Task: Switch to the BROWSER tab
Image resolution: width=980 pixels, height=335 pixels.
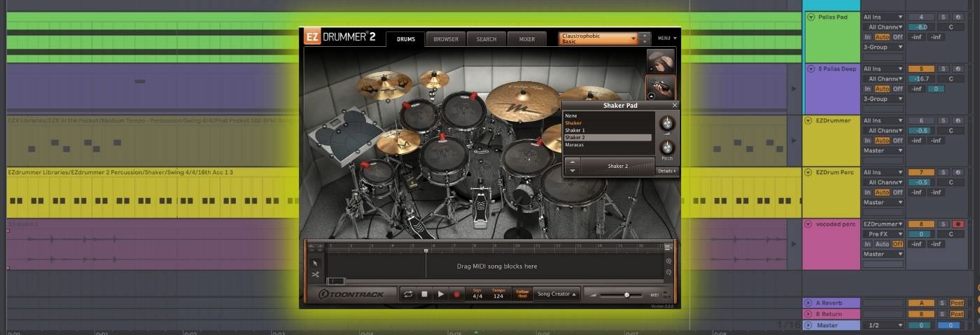Action: [446, 39]
